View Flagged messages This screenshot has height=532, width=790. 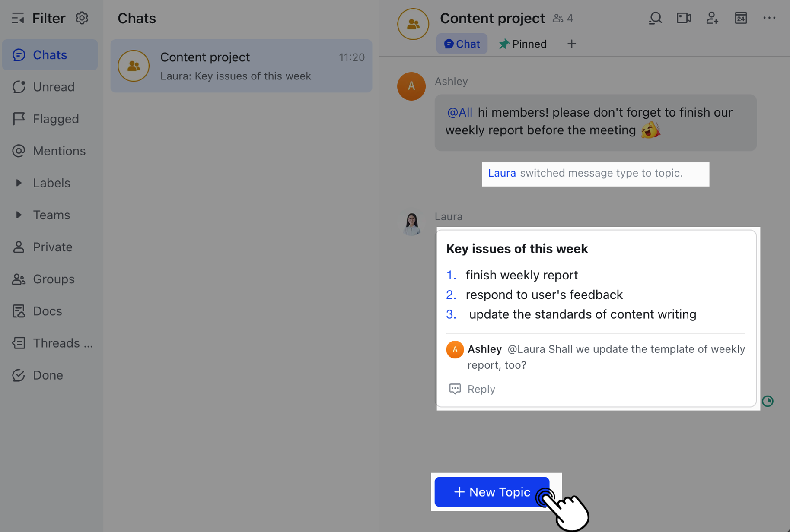point(55,119)
